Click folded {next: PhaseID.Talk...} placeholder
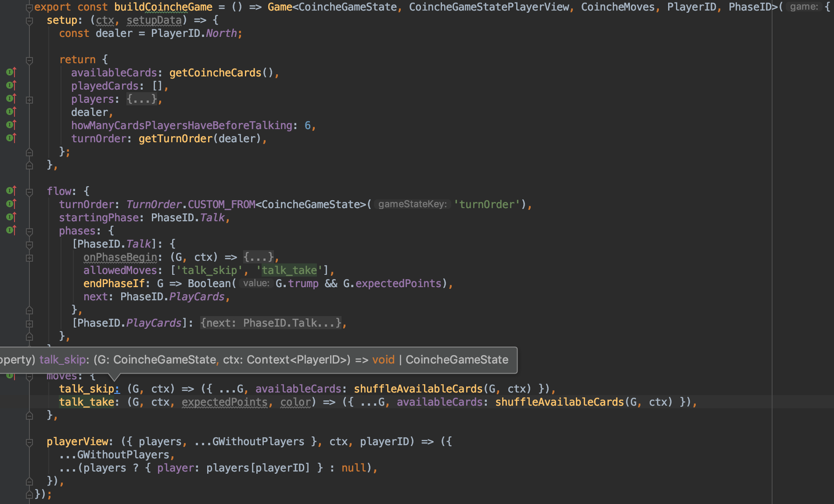The height and width of the screenshot is (504, 834). click(271, 323)
